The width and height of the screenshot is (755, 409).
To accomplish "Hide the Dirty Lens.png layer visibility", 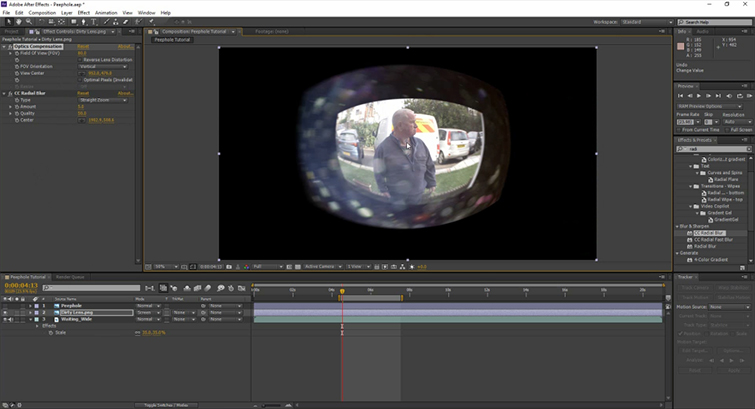I will [5, 312].
